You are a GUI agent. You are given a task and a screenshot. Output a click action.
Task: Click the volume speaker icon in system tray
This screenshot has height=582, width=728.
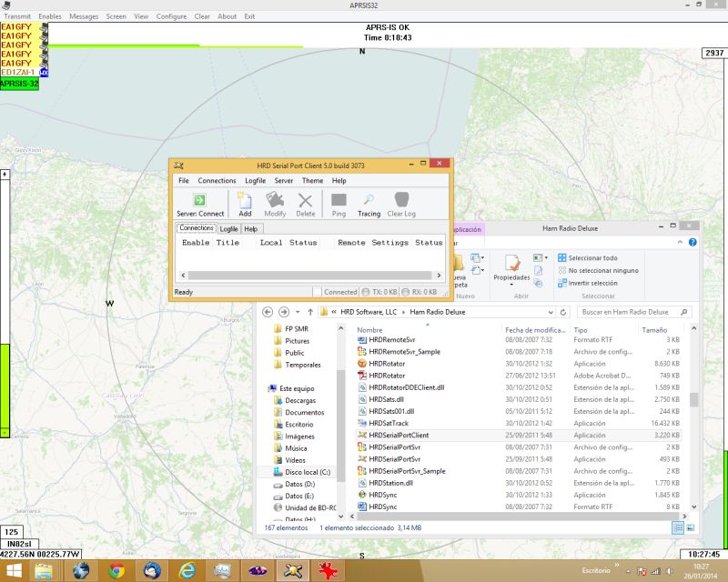pyautogui.click(x=669, y=571)
